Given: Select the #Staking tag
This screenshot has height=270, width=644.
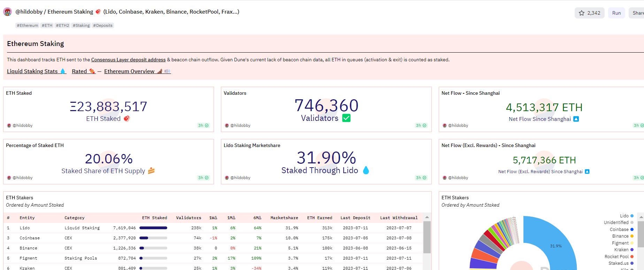Looking at the screenshot, I should click(x=81, y=25).
